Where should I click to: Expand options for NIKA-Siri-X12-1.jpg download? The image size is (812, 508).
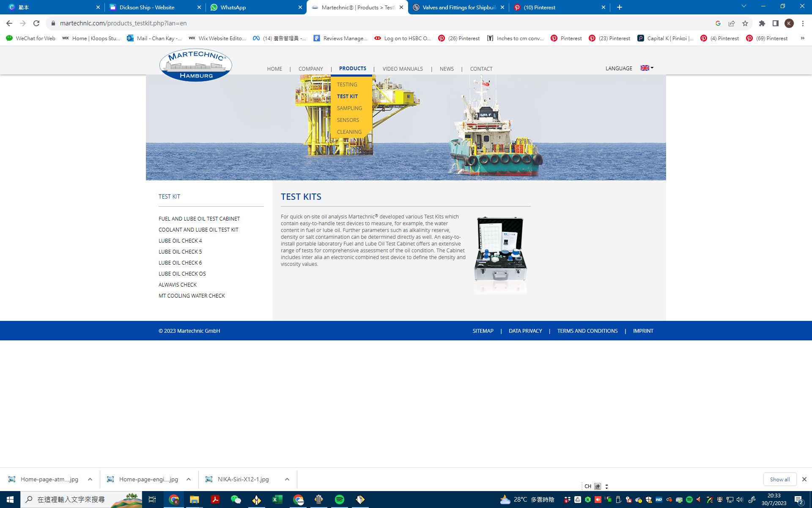coord(287,479)
